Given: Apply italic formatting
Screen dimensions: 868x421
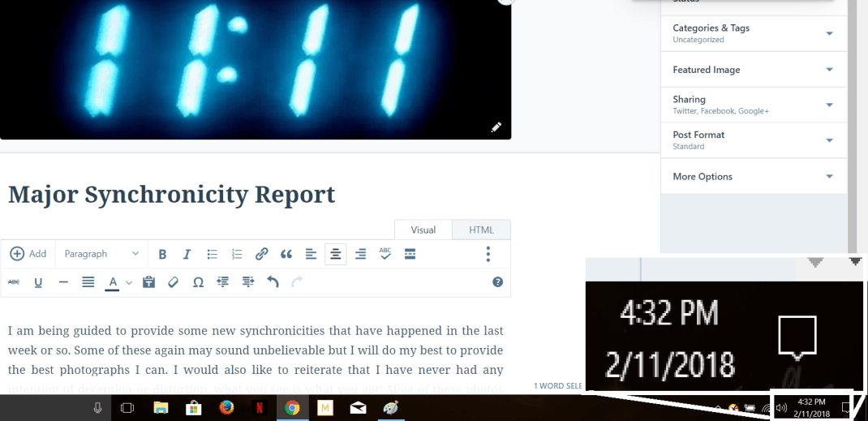Looking at the screenshot, I should [187, 254].
